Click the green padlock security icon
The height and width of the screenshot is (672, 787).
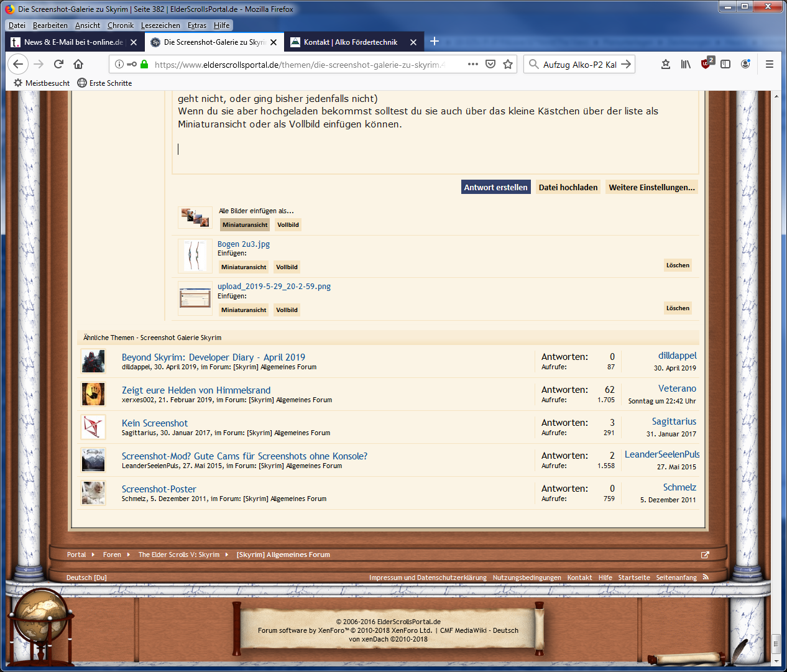[x=144, y=64]
